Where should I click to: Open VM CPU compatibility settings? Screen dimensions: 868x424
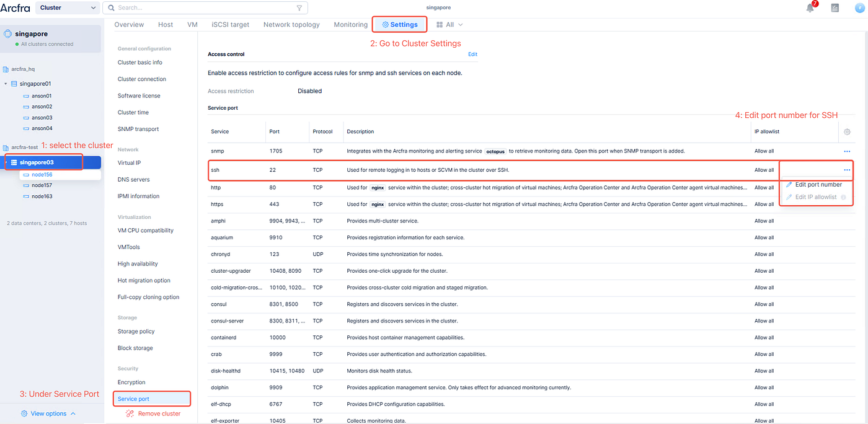pos(146,231)
